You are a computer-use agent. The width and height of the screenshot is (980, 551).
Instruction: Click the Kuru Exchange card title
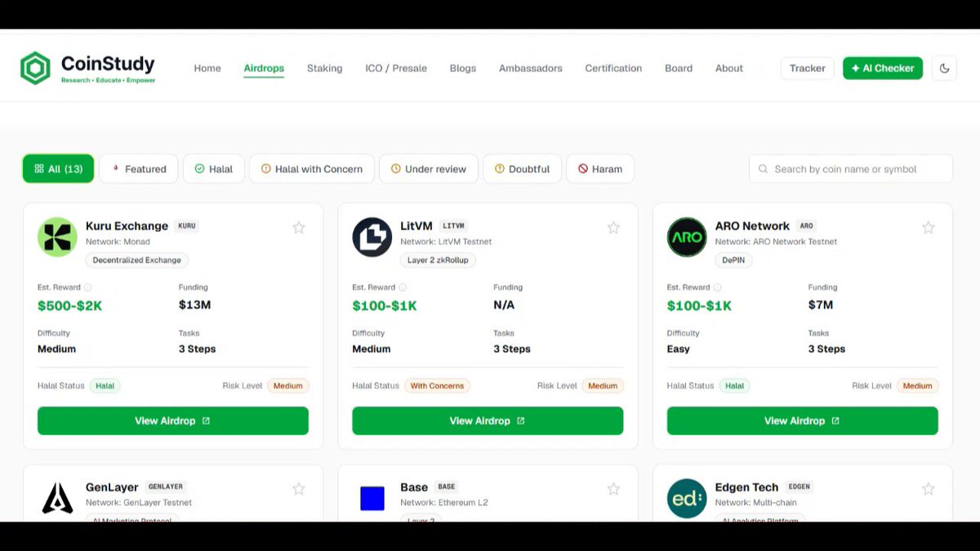tap(127, 226)
